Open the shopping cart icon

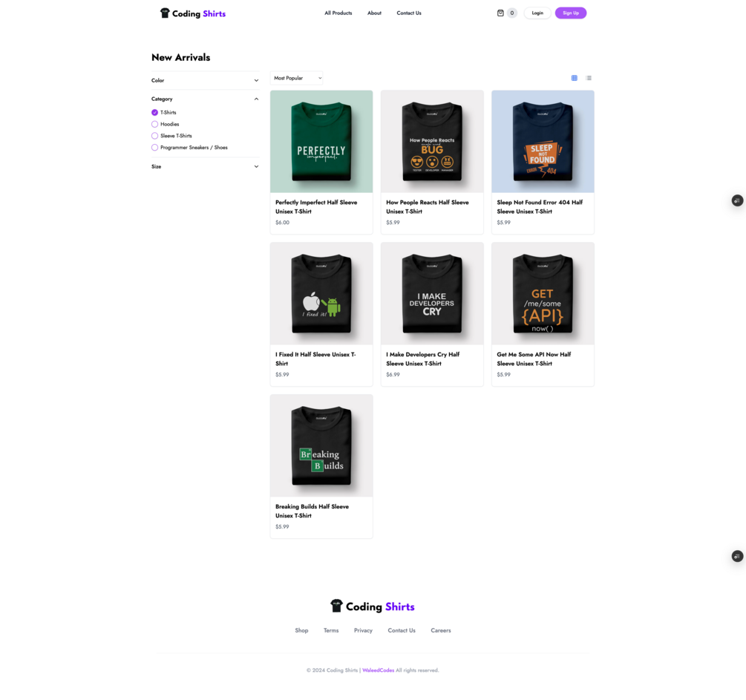coord(500,13)
